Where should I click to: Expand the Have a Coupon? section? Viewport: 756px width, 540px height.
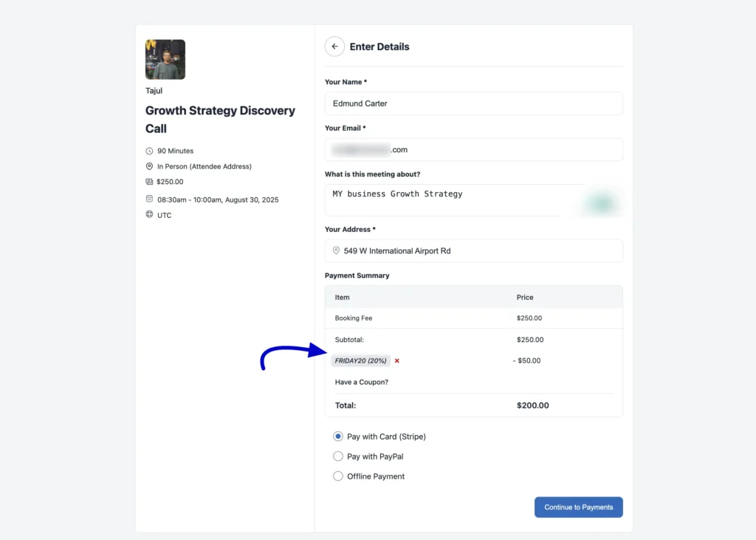362,382
